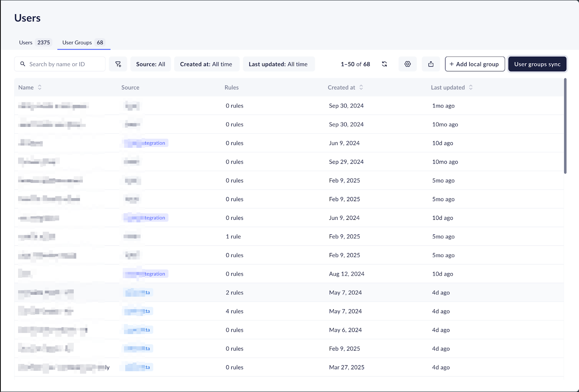Open the Source: All filter
Image resolution: width=579 pixels, height=392 pixels.
[x=151, y=64]
